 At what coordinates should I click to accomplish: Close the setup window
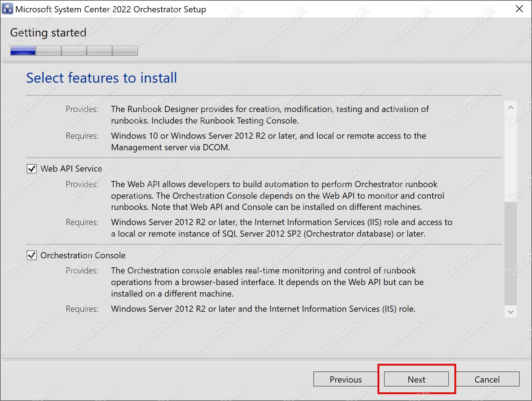click(519, 9)
